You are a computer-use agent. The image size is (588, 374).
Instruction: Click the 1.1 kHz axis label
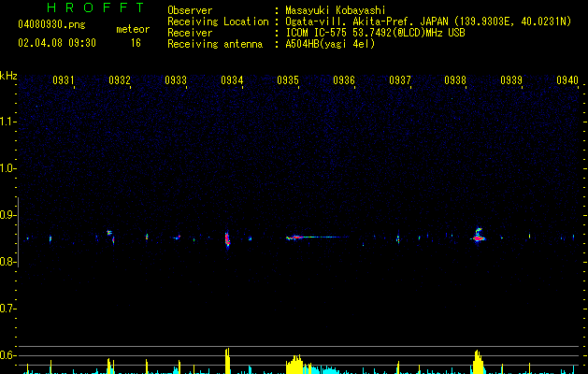click(7, 122)
